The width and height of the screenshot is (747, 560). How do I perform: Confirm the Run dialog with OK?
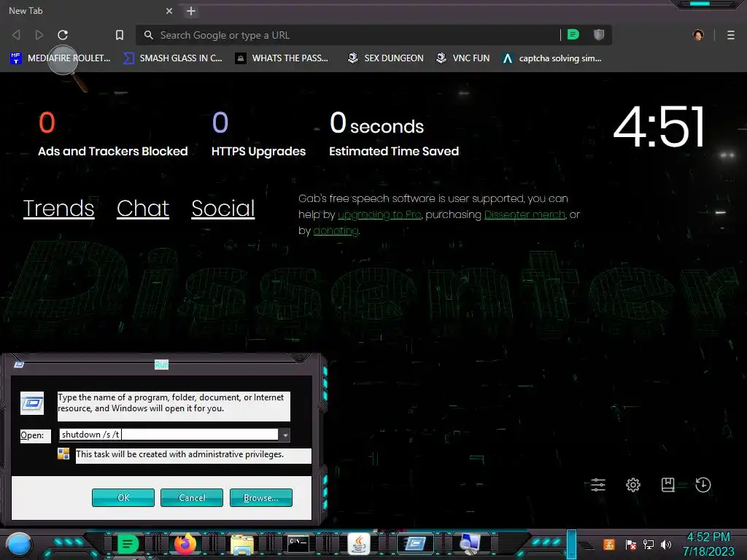pos(123,497)
